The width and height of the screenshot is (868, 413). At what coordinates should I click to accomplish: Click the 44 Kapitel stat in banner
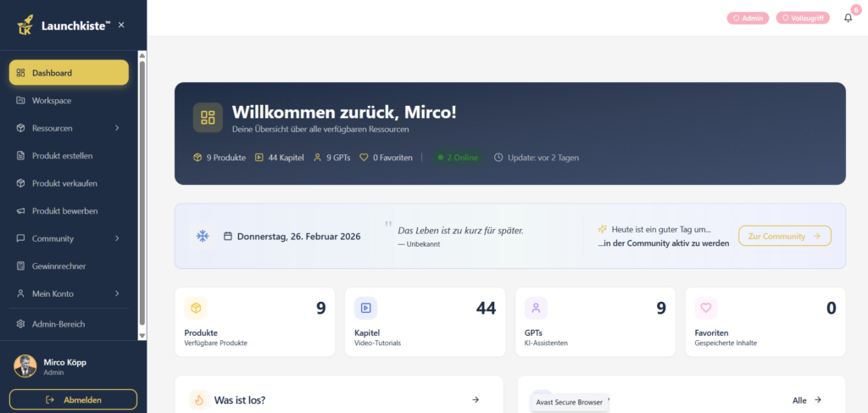point(279,158)
